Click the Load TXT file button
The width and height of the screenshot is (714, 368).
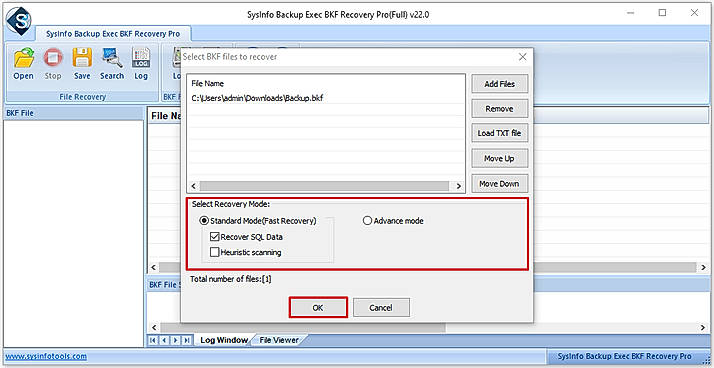click(500, 133)
